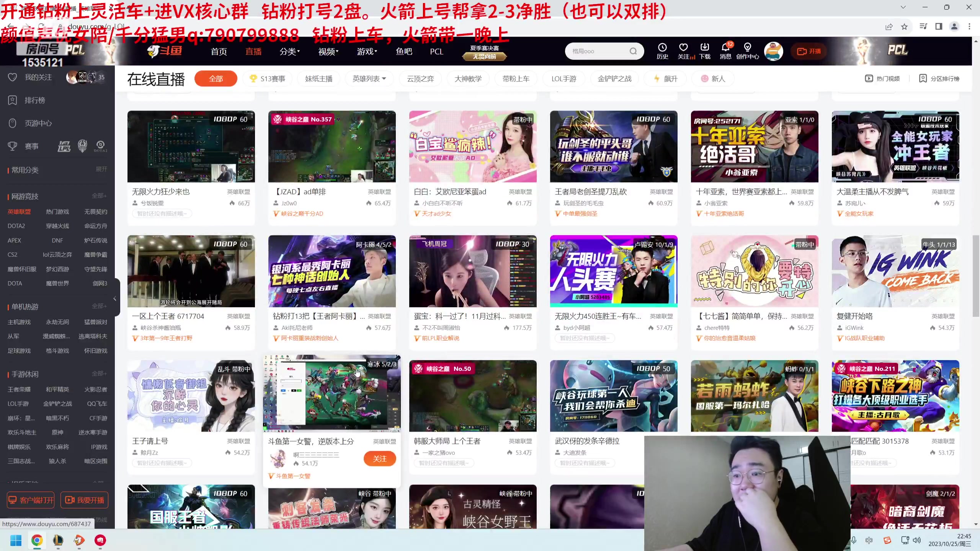This screenshot has width=980, height=551.
Task: Expand 常用分类 with 展开
Action: pyautogui.click(x=101, y=169)
